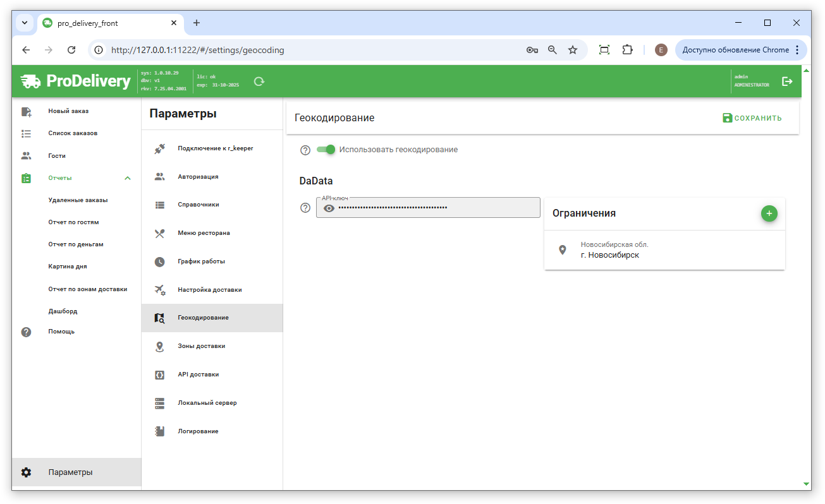Screen dimensions: 825x504
Task: Open the browser tab list dropdown
Action: pyautogui.click(x=25, y=23)
